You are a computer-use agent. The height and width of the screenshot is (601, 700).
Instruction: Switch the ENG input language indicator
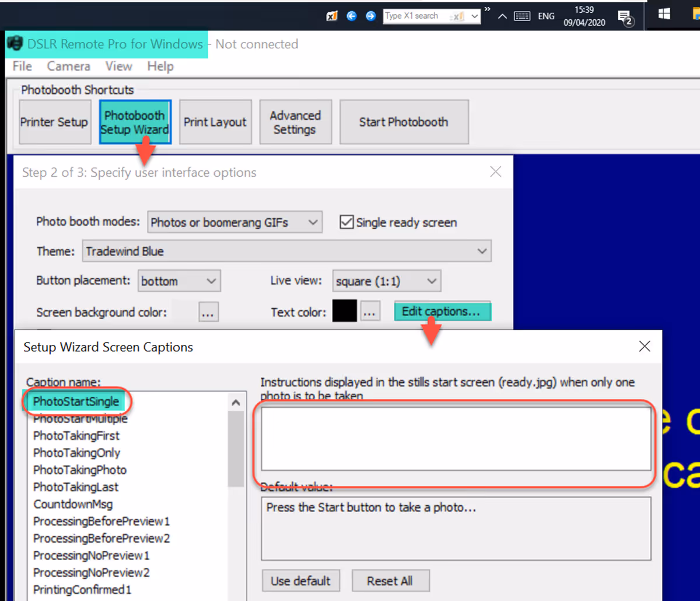tap(547, 16)
